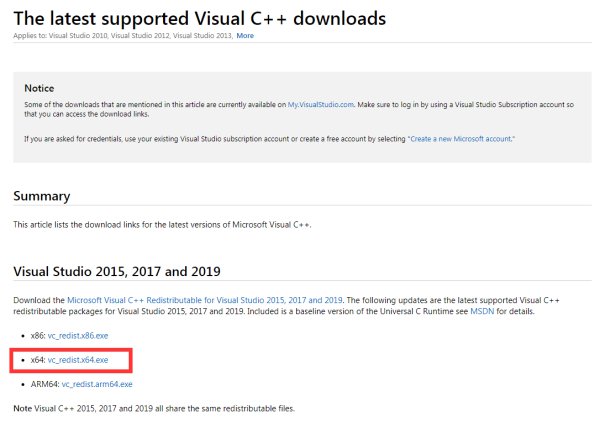Click the bottom Note about shared redistributable files
The width and height of the screenshot is (600, 429).
tap(153, 409)
